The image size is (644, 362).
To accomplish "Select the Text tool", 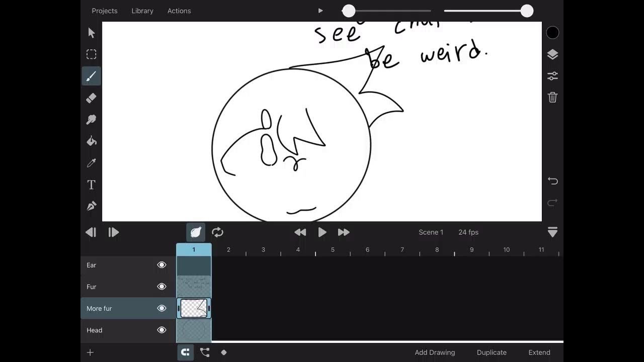I will point(91,185).
